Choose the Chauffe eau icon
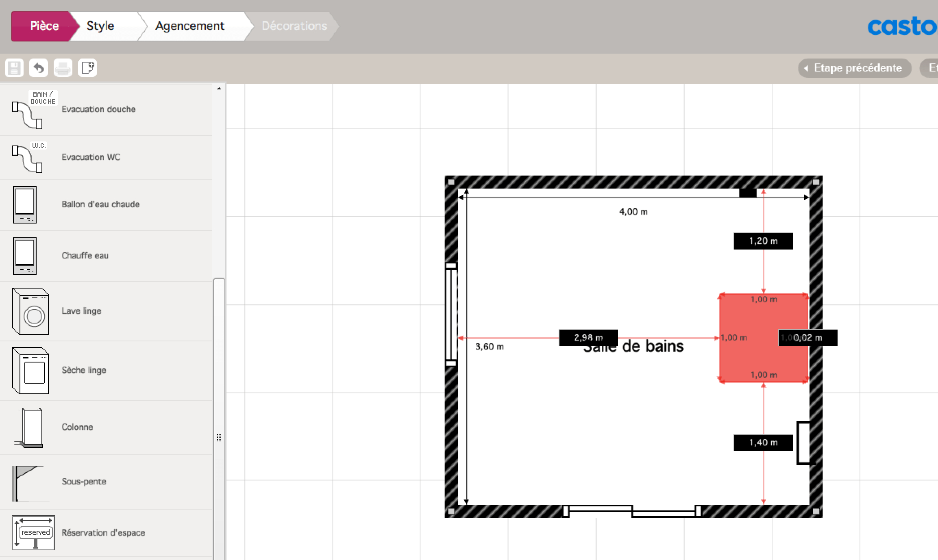Screen dimensions: 938x560 tap(25, 256)
